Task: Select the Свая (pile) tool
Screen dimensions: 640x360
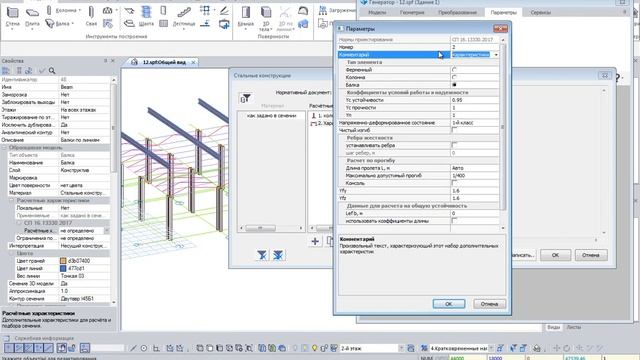Action: 91,17
